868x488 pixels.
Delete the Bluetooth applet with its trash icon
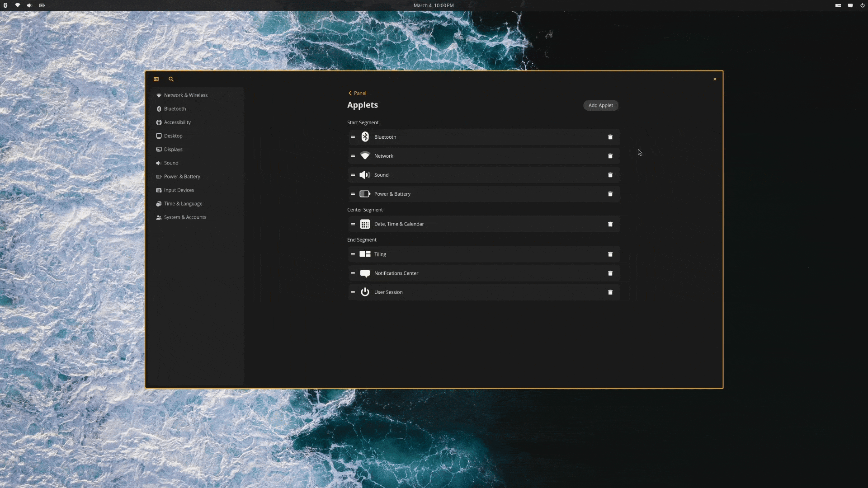610,137
